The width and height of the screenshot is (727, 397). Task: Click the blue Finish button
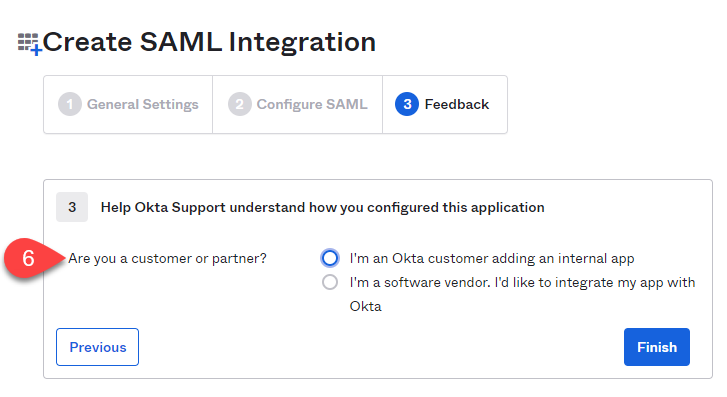click(x=657, y=347)
